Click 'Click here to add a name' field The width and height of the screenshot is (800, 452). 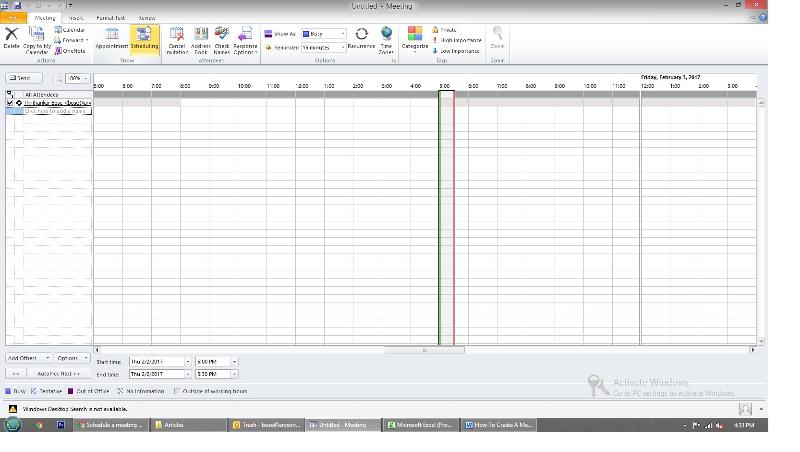tap(57, 111)
